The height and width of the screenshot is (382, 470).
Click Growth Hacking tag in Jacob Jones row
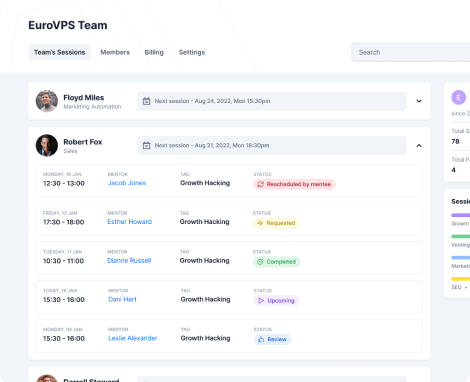coord(205,183)
